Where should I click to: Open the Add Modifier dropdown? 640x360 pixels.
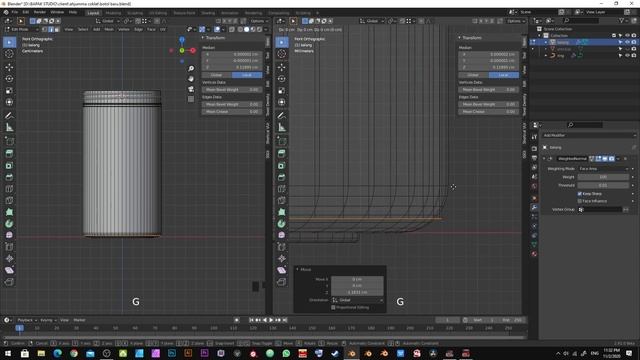(589, 135)
